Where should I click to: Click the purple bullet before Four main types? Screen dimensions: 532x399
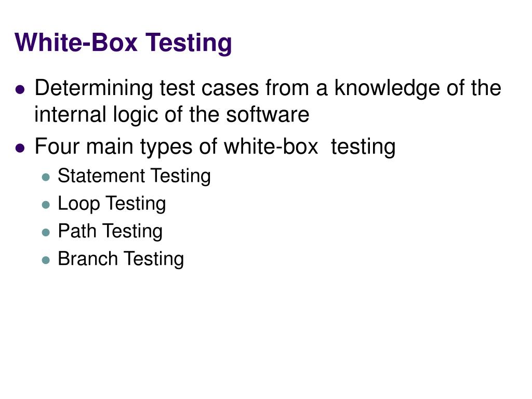pyautogui.click(x=20, y=148)
